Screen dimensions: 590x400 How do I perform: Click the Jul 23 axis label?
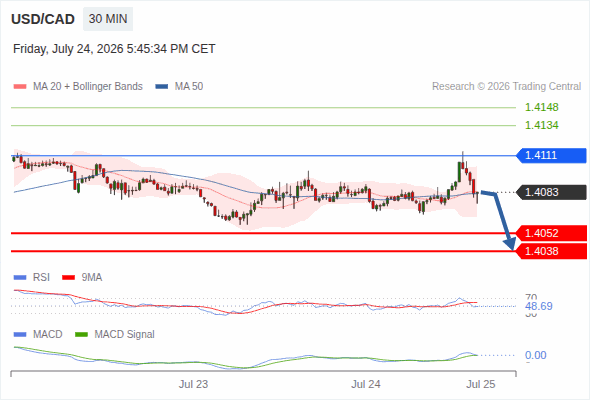pos(193,384)
